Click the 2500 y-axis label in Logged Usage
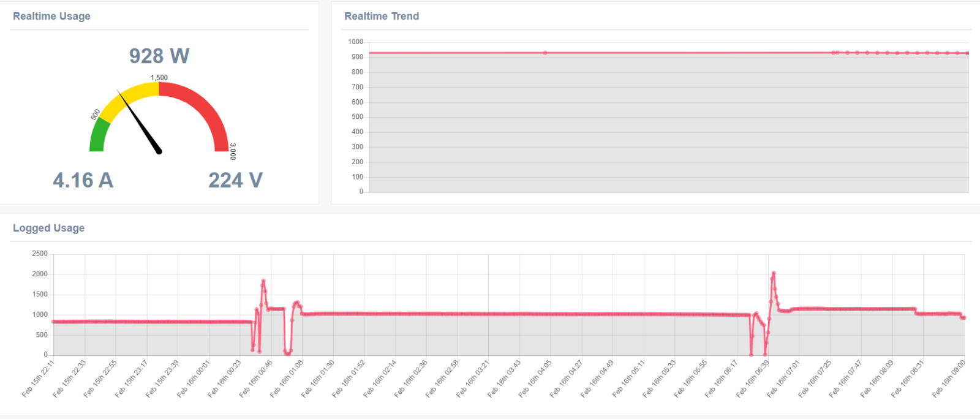 tap(40, 254)
